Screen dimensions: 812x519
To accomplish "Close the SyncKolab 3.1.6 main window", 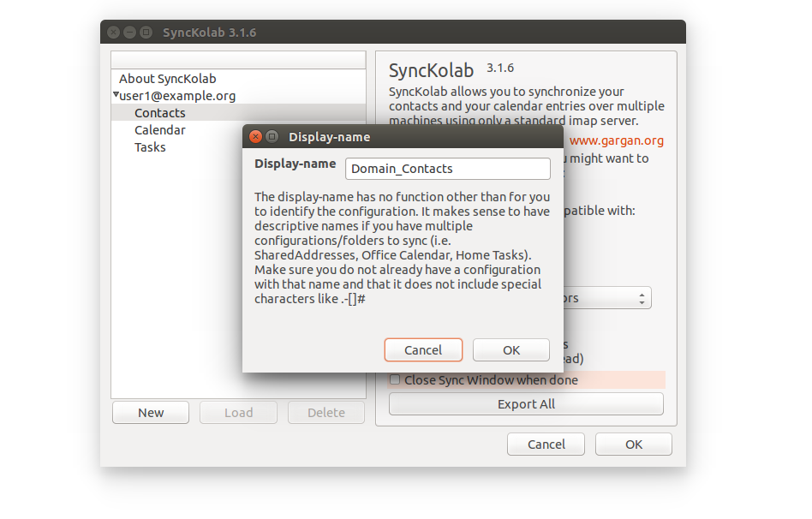I will click(114, 33).
